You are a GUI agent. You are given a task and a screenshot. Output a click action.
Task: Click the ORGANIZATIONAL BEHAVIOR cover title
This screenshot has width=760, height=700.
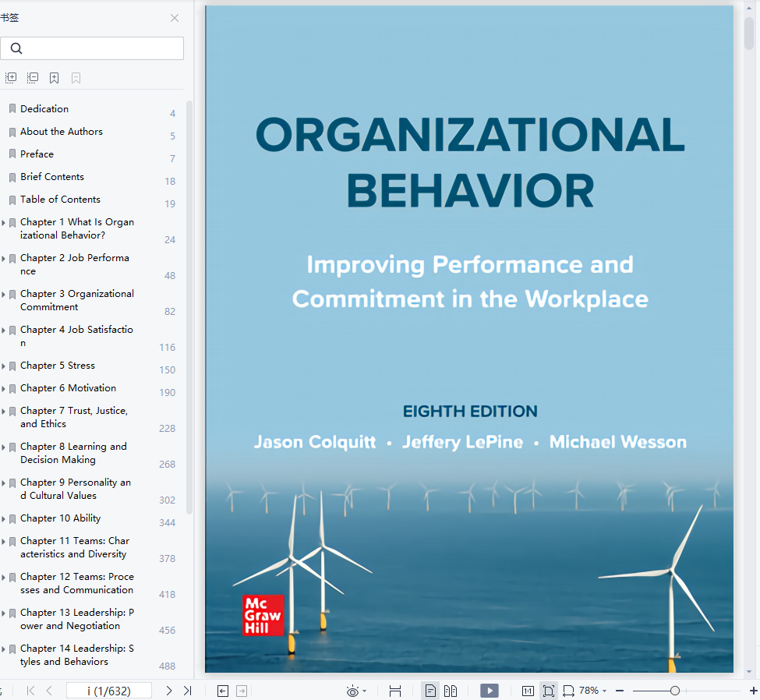pyautogui.click(x=470, y=162)
